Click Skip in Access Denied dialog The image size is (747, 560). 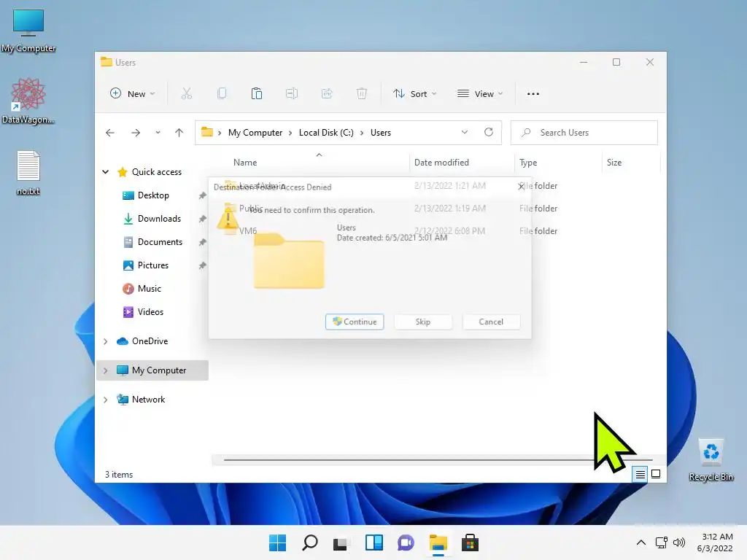click(x=423, y=322)
